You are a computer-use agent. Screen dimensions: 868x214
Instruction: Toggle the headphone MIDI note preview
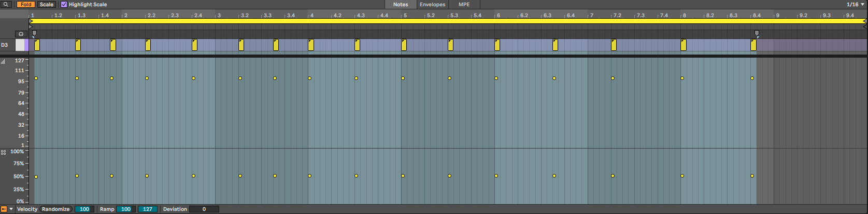point(21,34)
